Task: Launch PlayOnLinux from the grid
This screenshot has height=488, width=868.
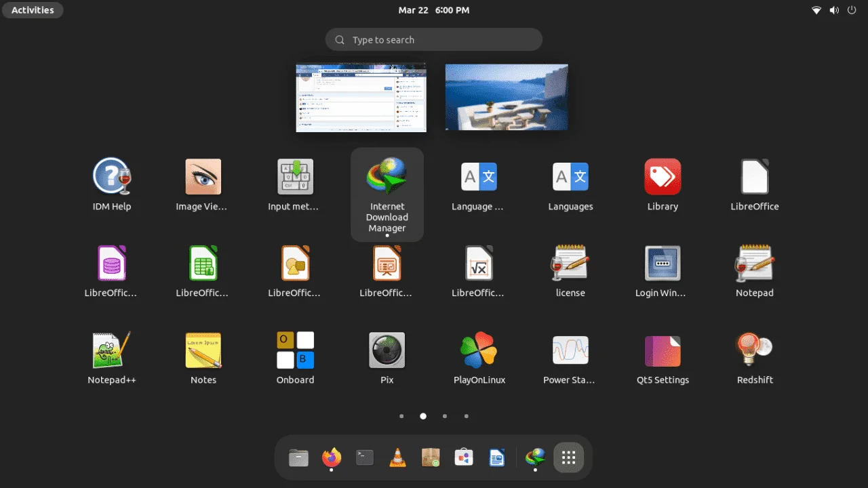Action: tap(479, 359)
